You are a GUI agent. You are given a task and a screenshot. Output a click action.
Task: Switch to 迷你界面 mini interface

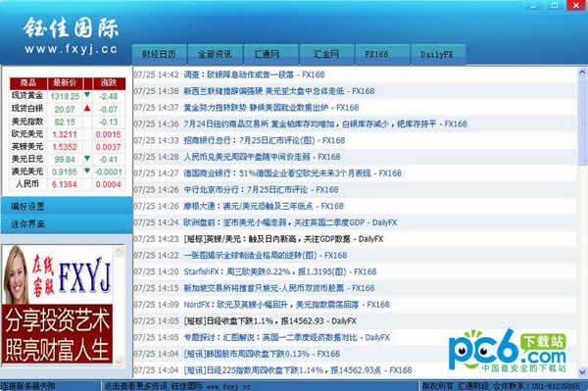coord(67,224)
